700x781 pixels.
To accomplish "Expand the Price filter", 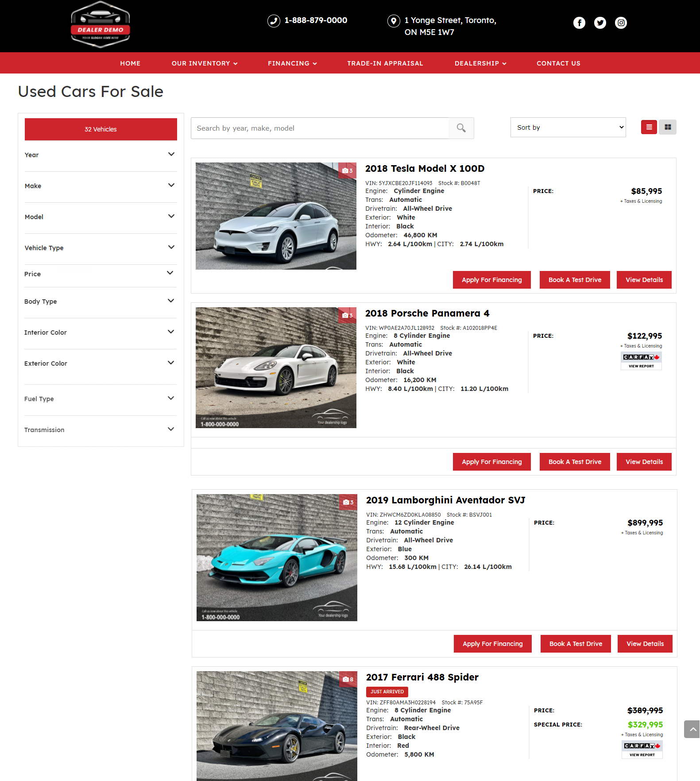I will pos(101,274).
